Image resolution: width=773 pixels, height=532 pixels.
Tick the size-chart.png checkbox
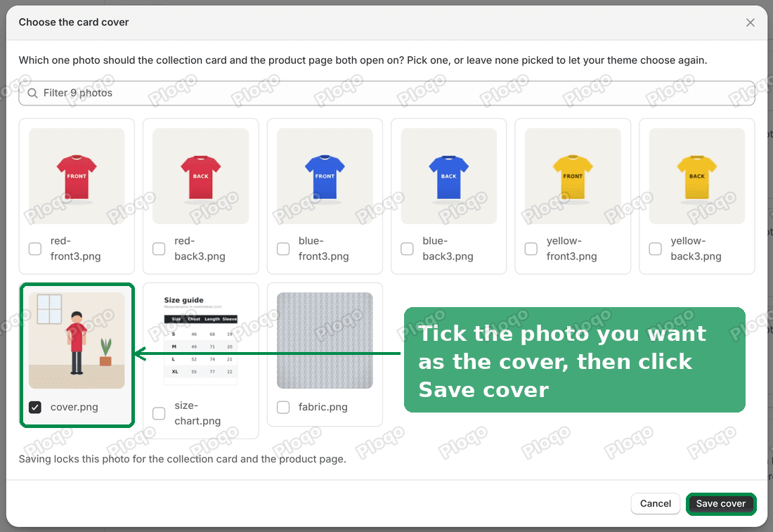159,413
